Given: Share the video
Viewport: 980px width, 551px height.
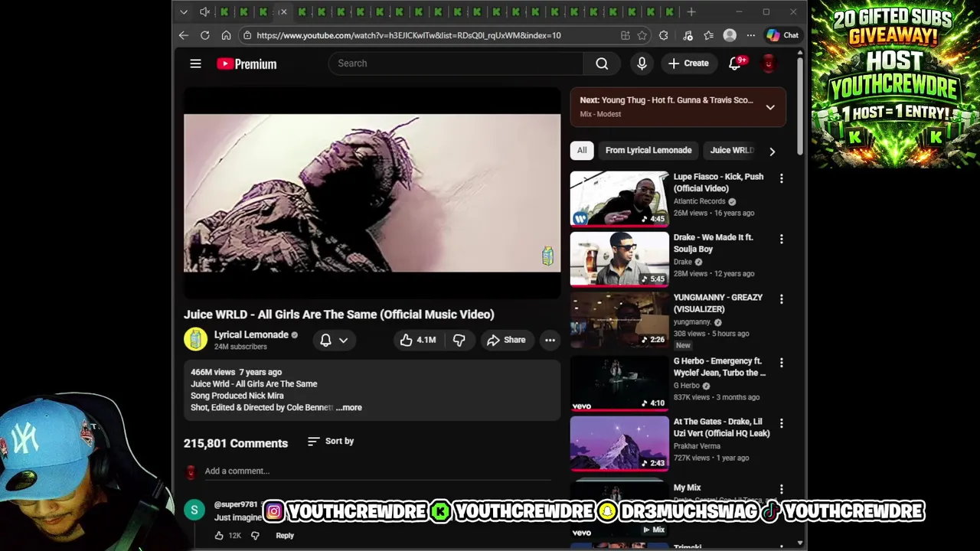Looking at the screenshot, I should [507, 340].
